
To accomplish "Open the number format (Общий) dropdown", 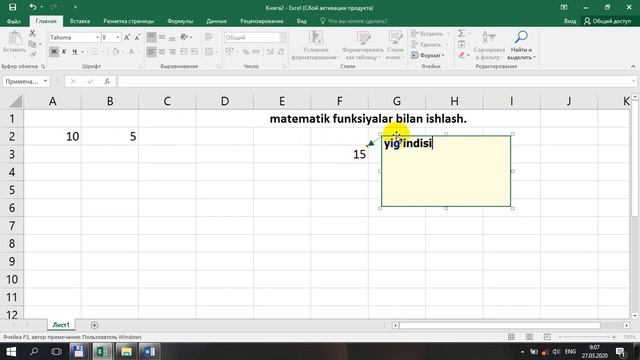I will tap(283, 38).
